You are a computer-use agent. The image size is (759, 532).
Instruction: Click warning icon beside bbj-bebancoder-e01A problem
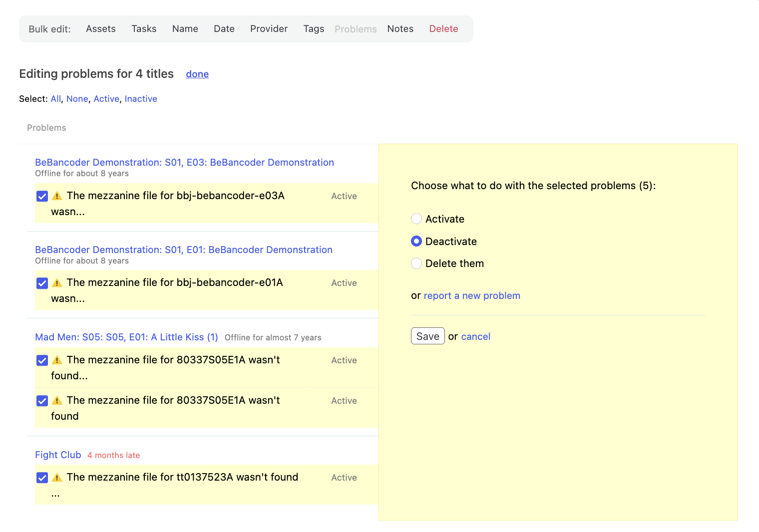tap(57, 283)
